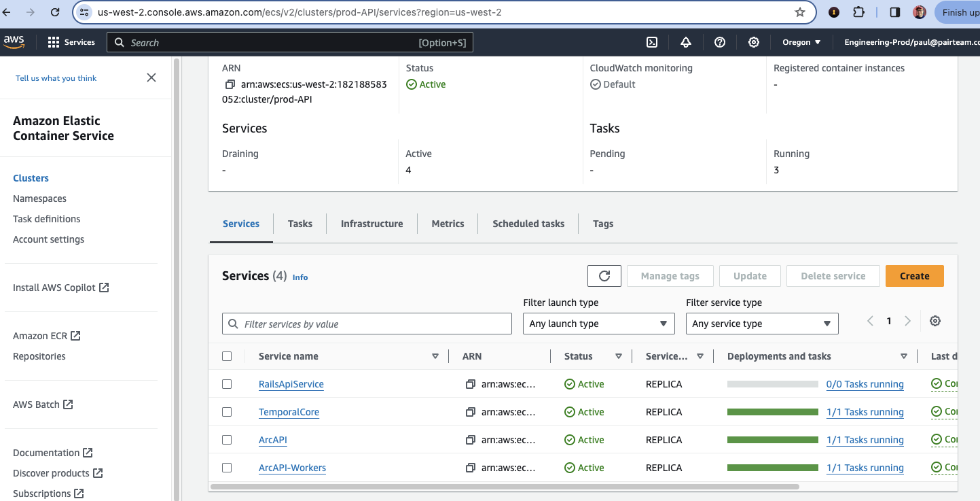Screen dimensions: 980x501
Task: Click TemporalCore 1/1 Tasks running link
Action: tap(865, 412)
